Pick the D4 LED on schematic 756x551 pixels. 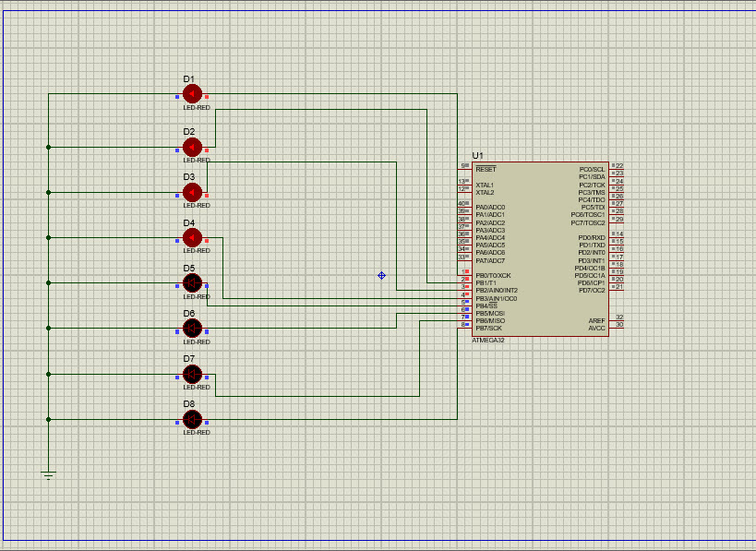[x=192, y=237]
